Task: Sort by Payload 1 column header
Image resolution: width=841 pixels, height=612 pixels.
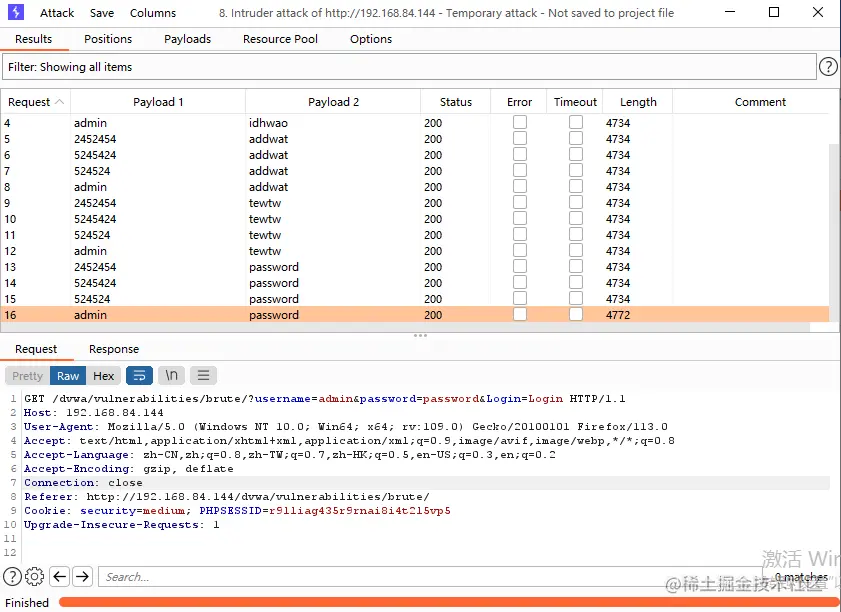Action: click(x=158, y=102)
